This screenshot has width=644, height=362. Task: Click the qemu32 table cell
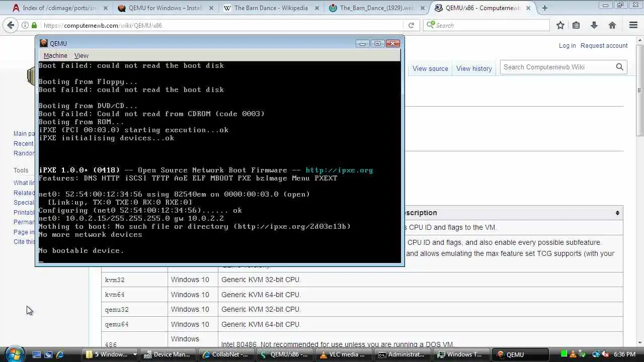[x=134, y=310]
